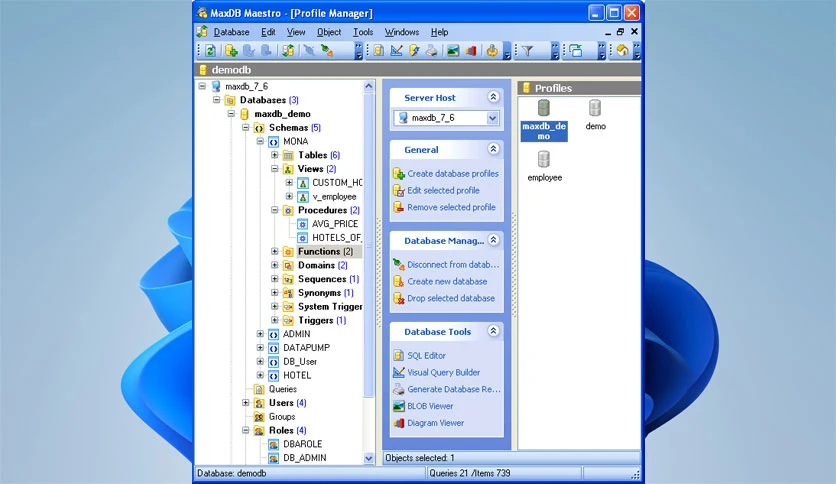Open BLOB Viewer from the toolbar picture icon
Image resolution: width=836 pixels, height=484 pixels.
(453, 51)
